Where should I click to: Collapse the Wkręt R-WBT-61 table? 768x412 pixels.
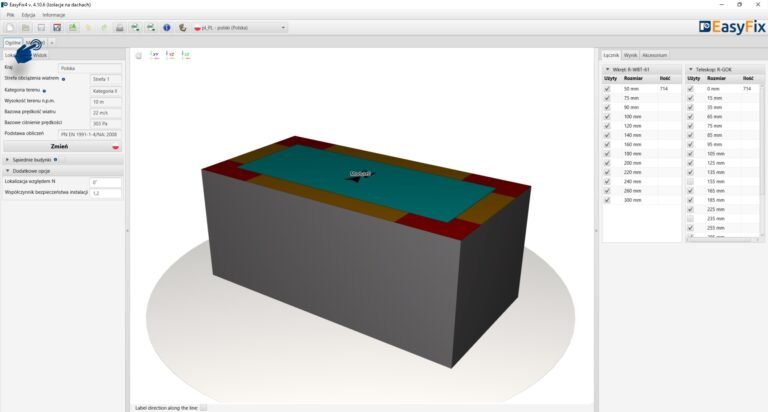click(x=608, y=70)
